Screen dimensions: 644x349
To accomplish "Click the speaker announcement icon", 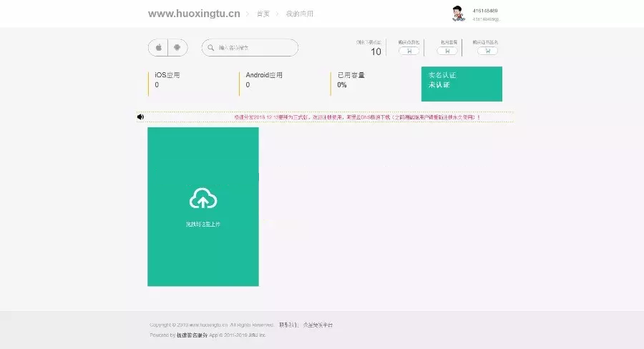I will pos(140,117).
